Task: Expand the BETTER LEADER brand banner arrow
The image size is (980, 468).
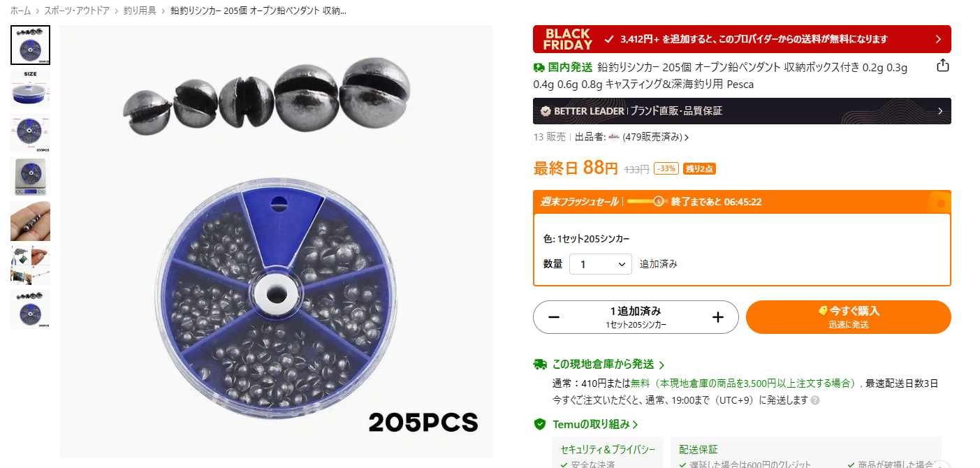Action: [940, 111]
